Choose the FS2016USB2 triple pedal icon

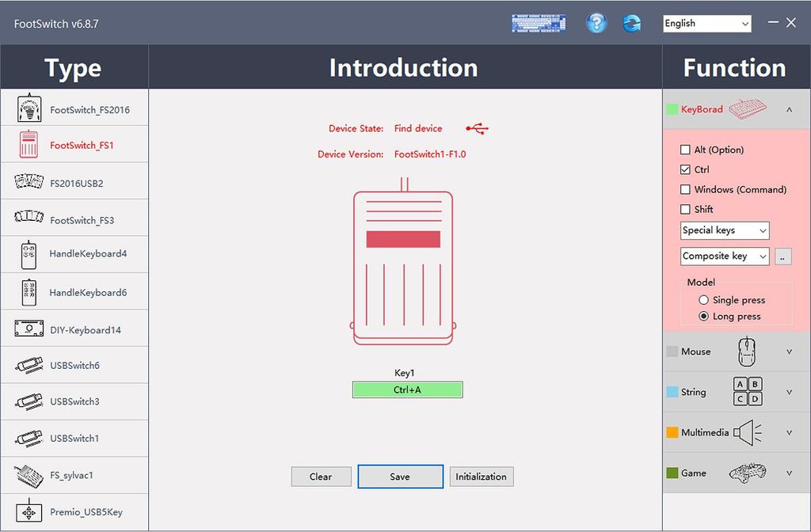tap(29, 183)
